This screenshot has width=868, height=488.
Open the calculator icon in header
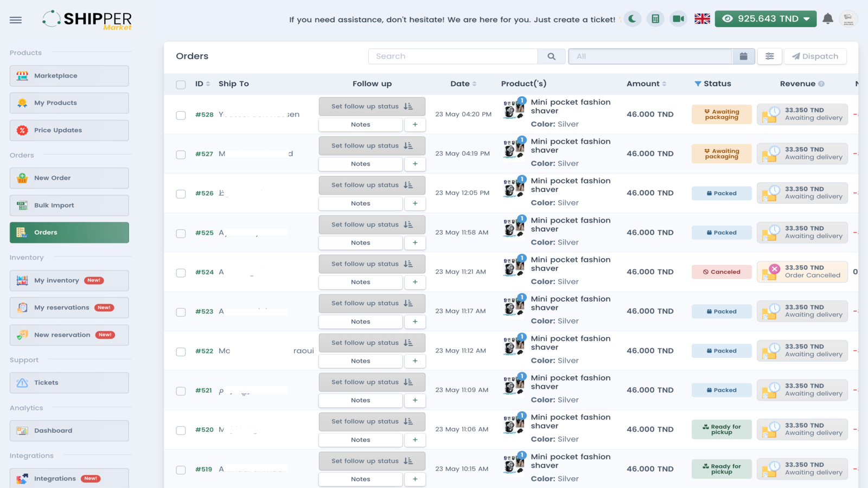coord(655,19)
